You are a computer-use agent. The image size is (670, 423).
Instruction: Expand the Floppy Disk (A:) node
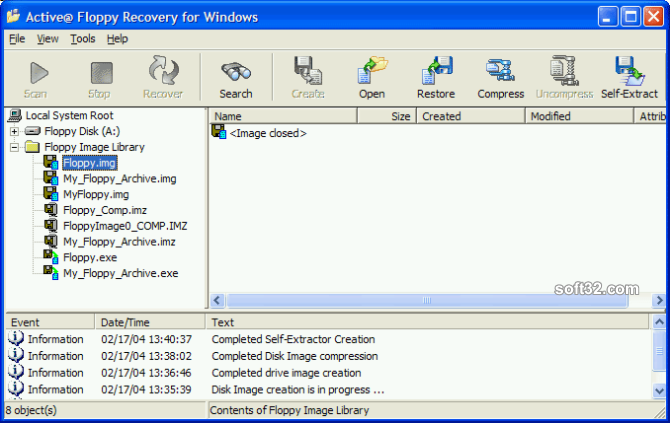tap(14, 131)
